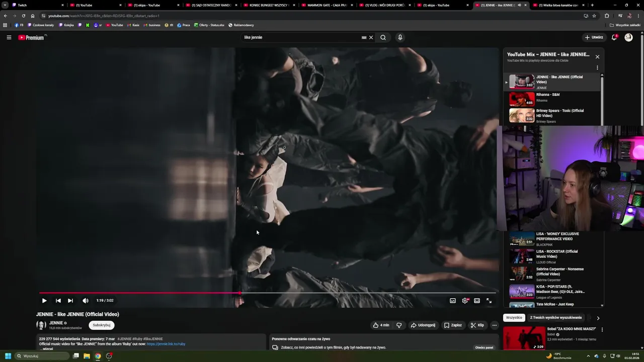Play LISA - 'MONEY' performance video

coord(552,239)
